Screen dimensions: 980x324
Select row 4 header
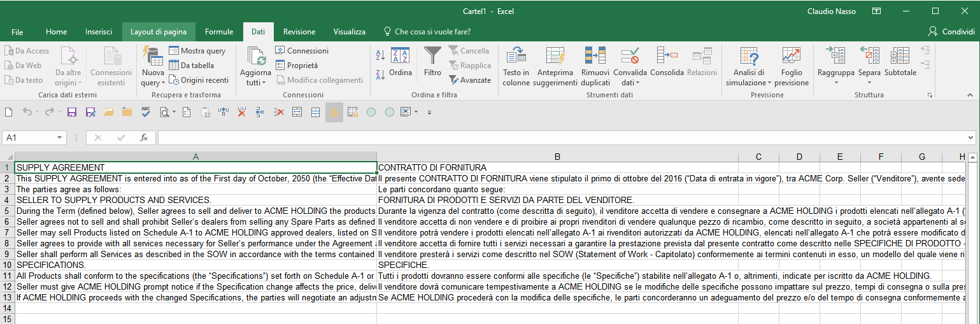pos(6,200)
